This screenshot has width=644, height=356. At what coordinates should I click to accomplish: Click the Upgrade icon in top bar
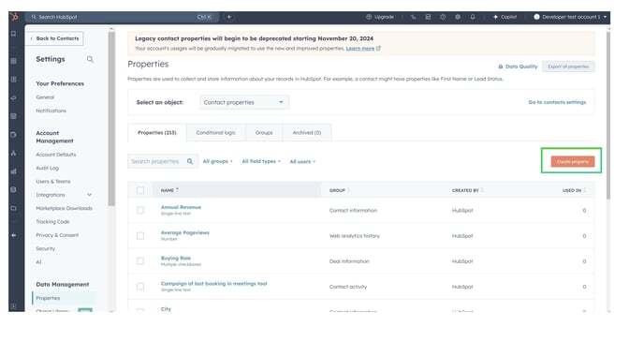coord(369,17)
